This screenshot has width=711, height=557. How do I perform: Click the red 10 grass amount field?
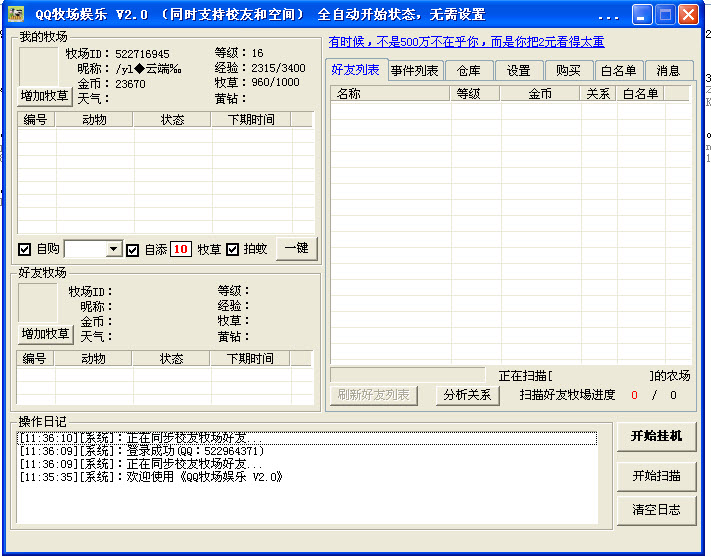(x=180, y=249)
